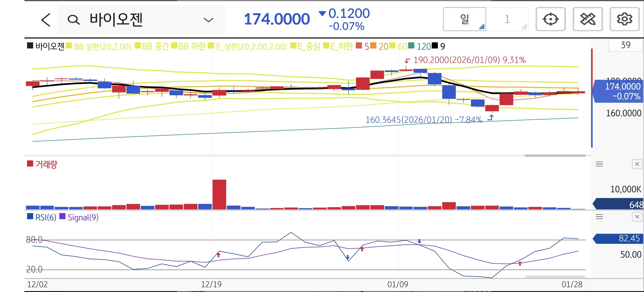Close the RSI indicator panel
Viewport: 644px width, 292px height.
pyautogui.click(x=637, y=217)
